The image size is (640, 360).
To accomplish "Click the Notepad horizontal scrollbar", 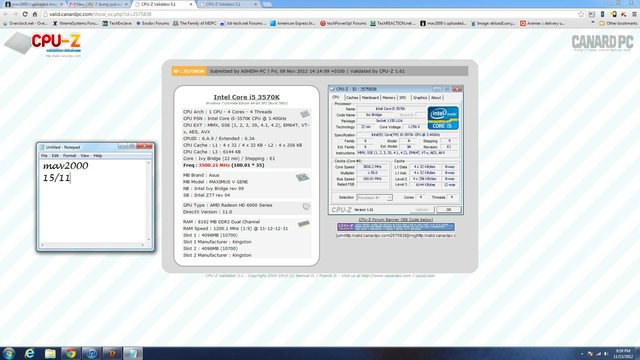I will tap(92, 245).
